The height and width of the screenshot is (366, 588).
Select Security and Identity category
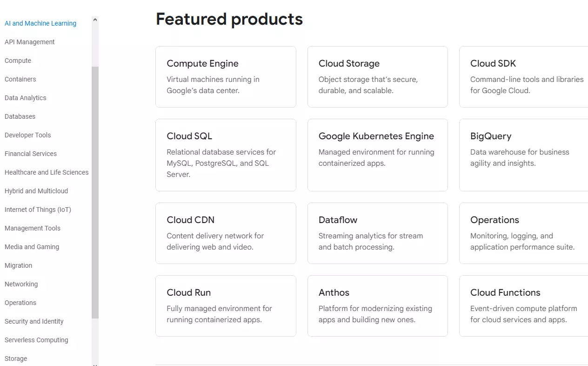34,321
